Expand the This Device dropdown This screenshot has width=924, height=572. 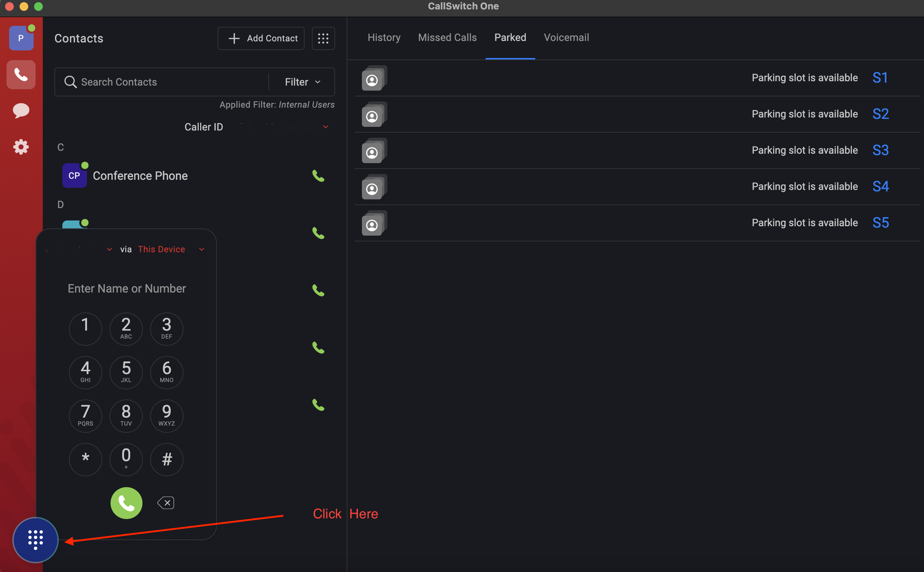[x=202, y=249]
